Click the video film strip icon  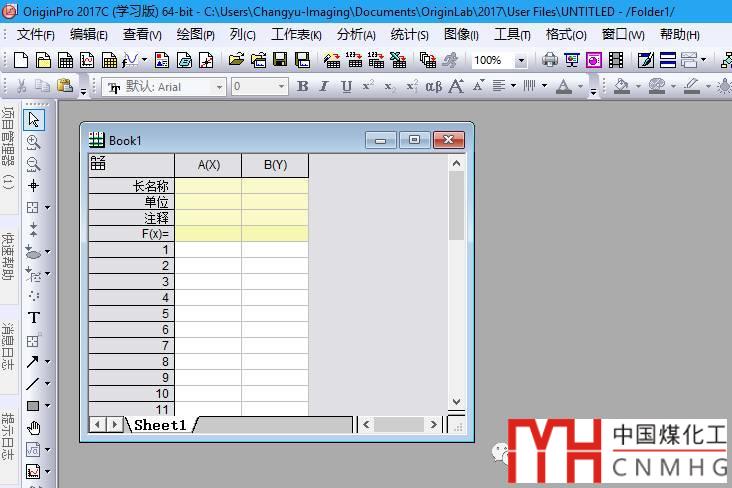(616, 60)
